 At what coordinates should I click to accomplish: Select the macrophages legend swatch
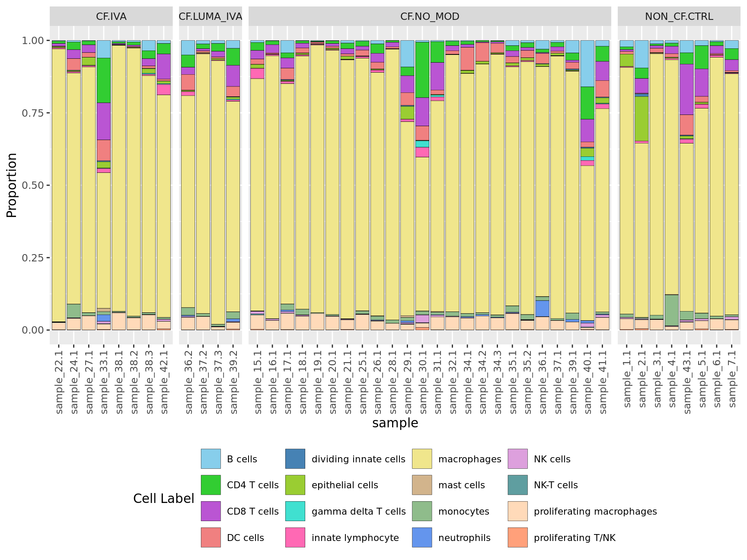tap(422, 459)
